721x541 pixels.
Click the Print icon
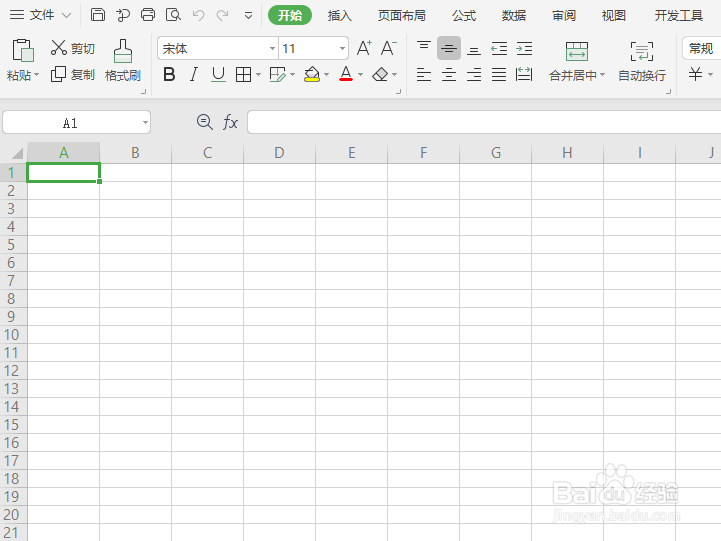coord(148,15)
